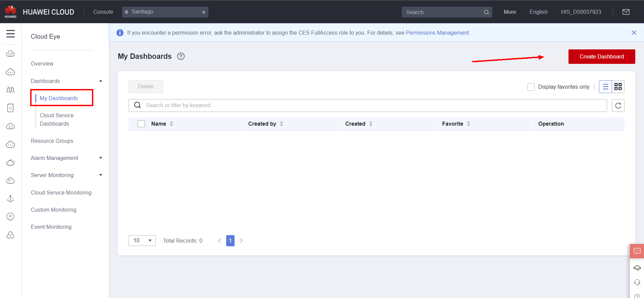Switch to grid tile view layout
This screenshot has height=298, width=644.
[x=618, y=87]
